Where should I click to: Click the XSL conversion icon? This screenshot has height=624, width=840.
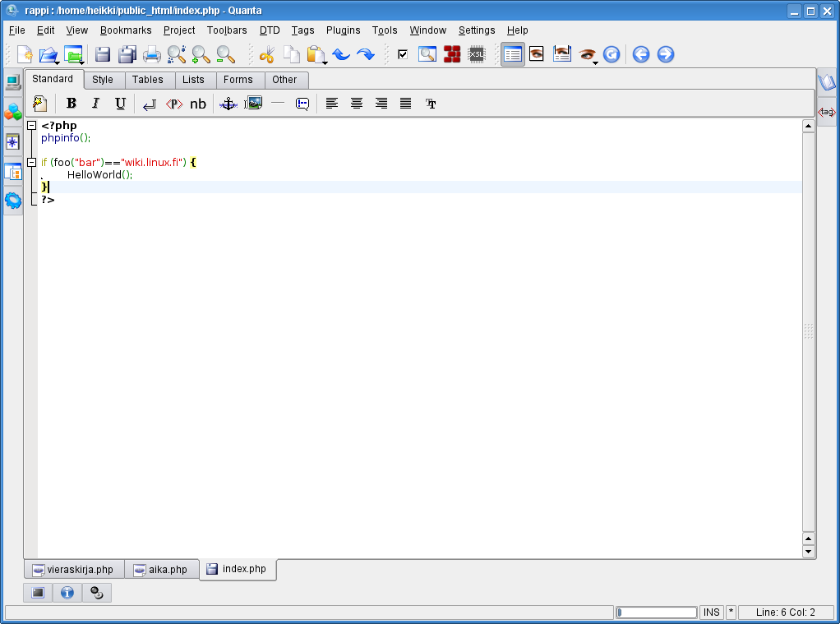coord(477,55)
